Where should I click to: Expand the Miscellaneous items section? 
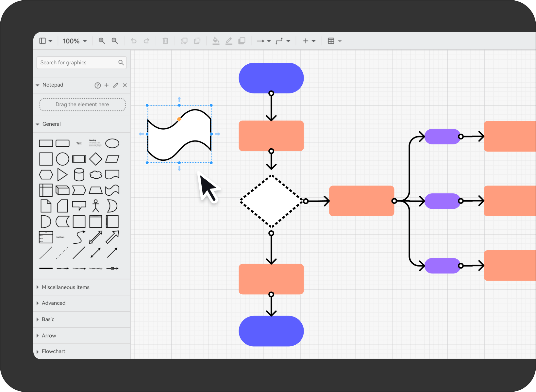click(65, 287)
